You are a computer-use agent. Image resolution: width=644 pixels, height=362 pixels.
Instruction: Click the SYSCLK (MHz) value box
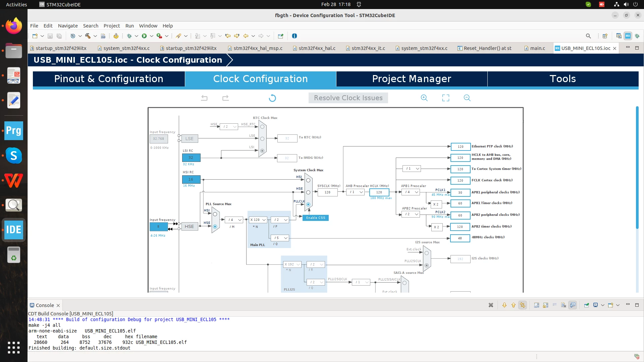click(x=327, y=192)
